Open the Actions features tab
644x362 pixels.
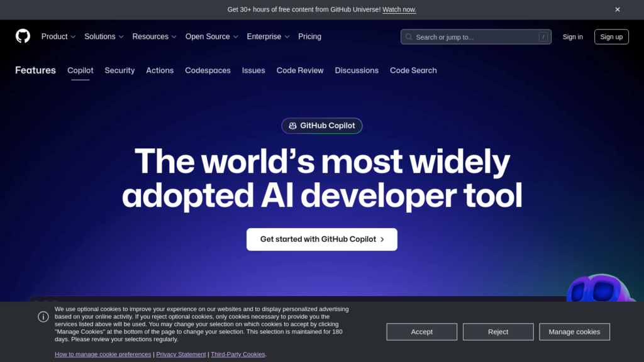pos(160,70)
